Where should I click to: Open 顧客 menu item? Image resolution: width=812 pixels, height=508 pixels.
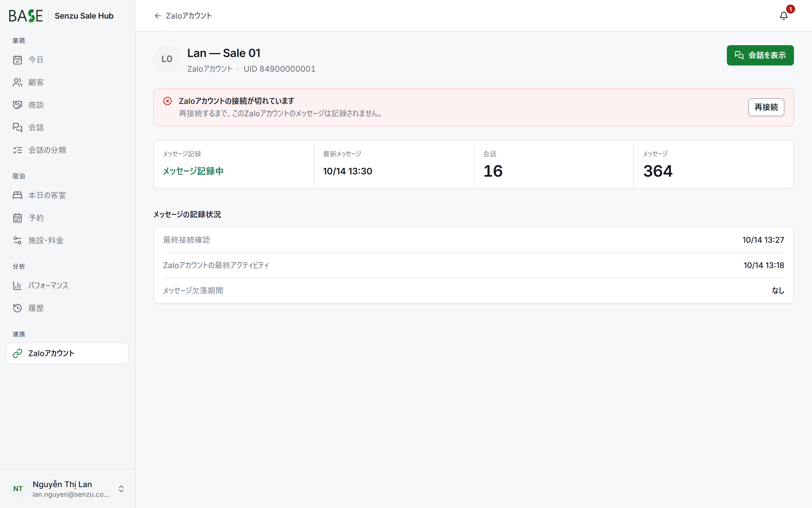pyautogui.click(x=67, y=82)
